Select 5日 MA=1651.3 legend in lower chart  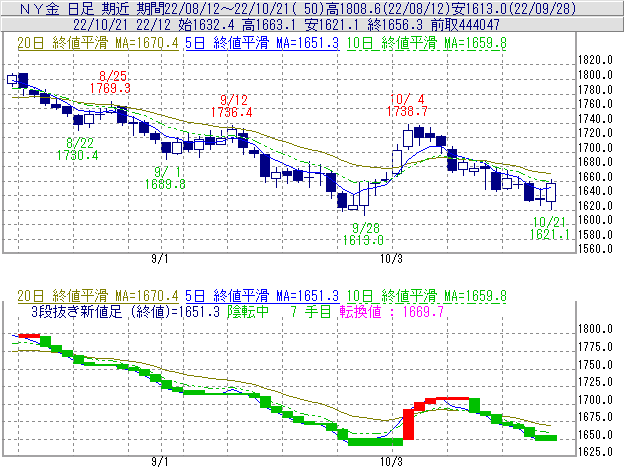(262, 296)
